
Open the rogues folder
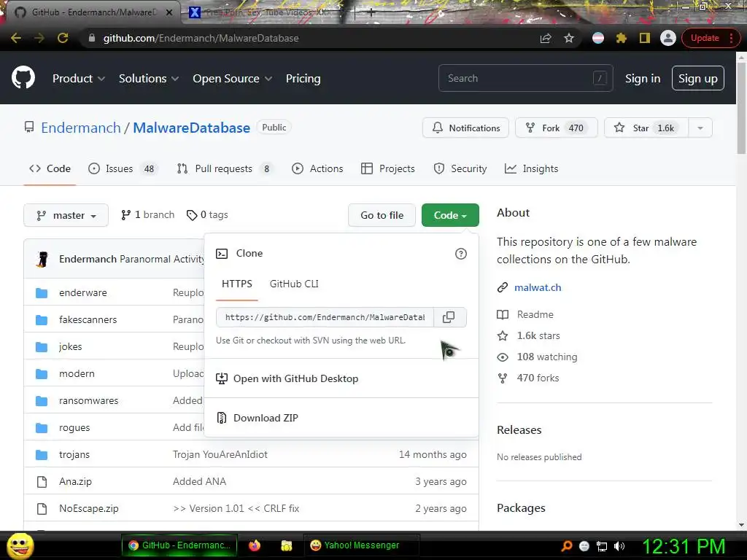(x=74, y=427)
